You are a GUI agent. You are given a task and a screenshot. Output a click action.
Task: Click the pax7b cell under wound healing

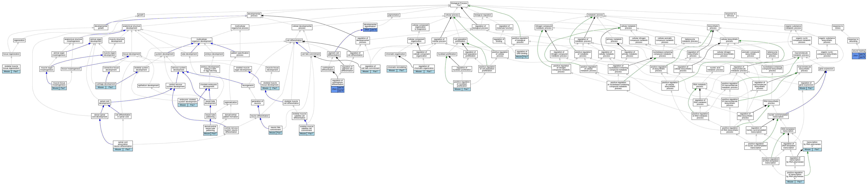click(862, 57)
